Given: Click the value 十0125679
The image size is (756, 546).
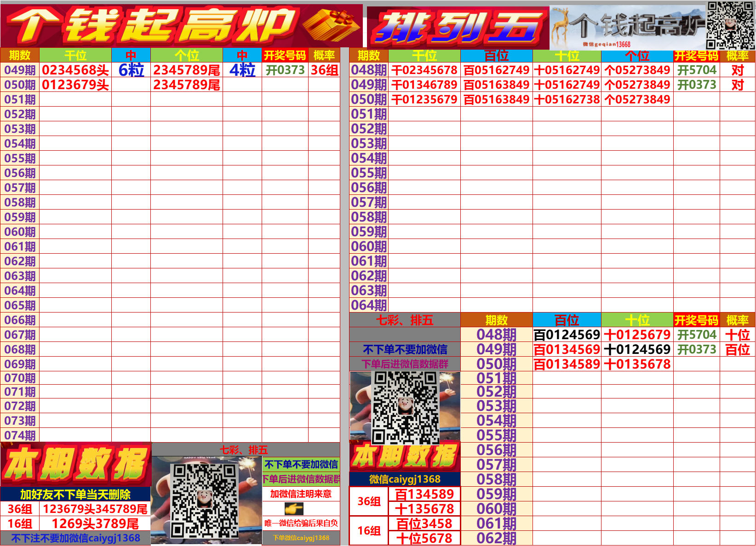Looking at the screenshot, I should tap(637, 335).
